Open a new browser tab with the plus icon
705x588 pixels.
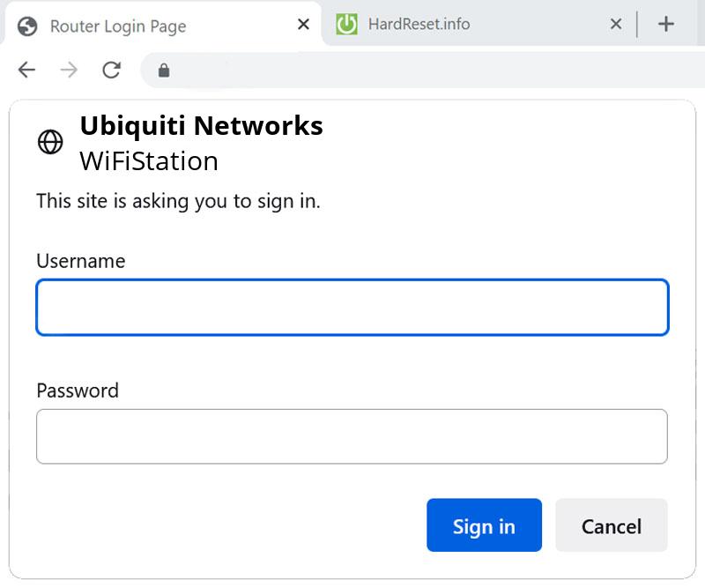click(x=666, y=24)
